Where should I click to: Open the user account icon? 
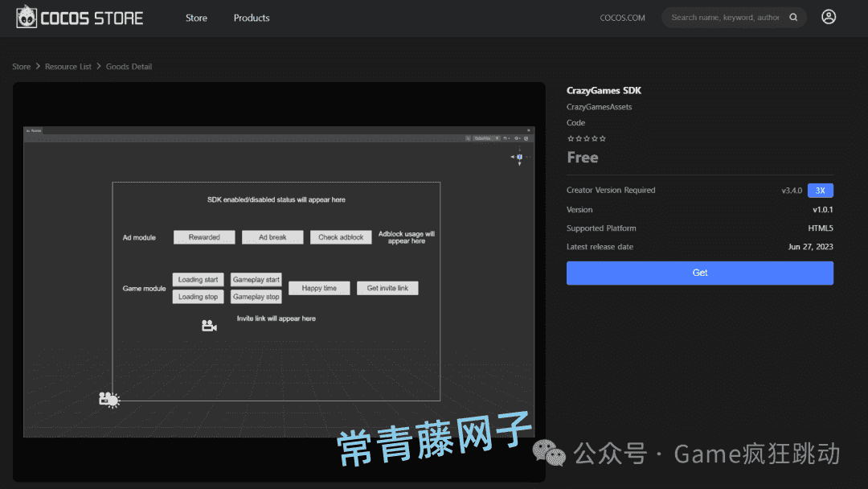pos(829,17)
